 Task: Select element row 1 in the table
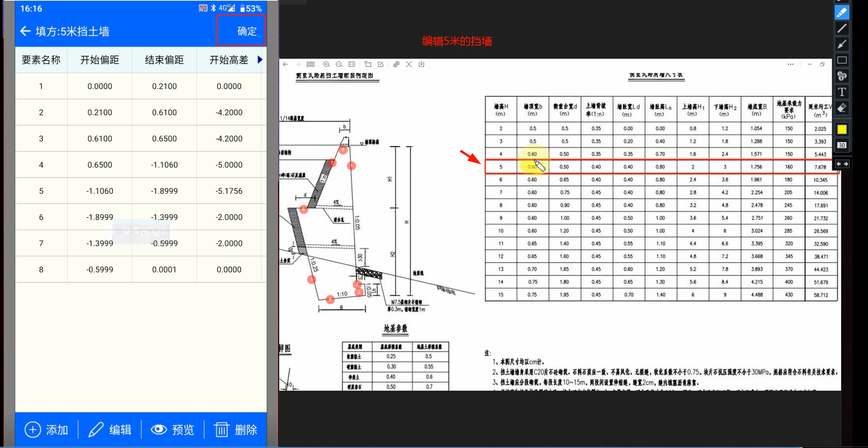tap(141, 86)
